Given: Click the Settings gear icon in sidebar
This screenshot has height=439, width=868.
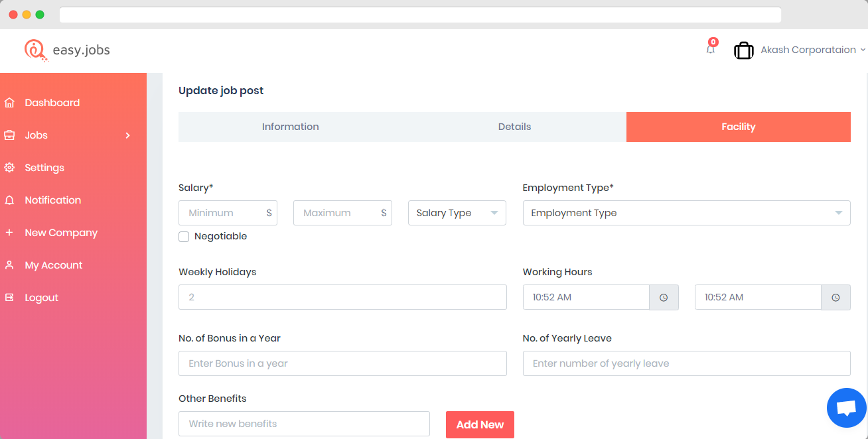Looking at the screenshot, I should [9, 168].
